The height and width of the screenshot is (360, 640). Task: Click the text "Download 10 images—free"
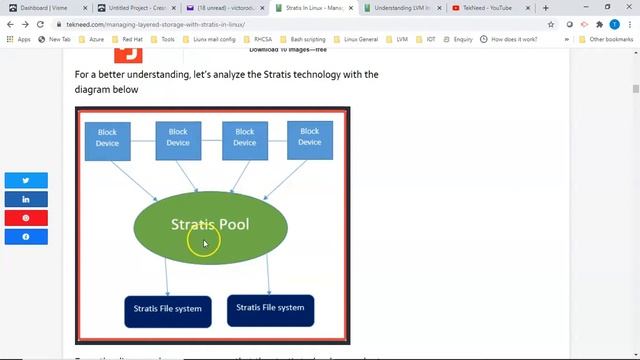coord(288,50)
